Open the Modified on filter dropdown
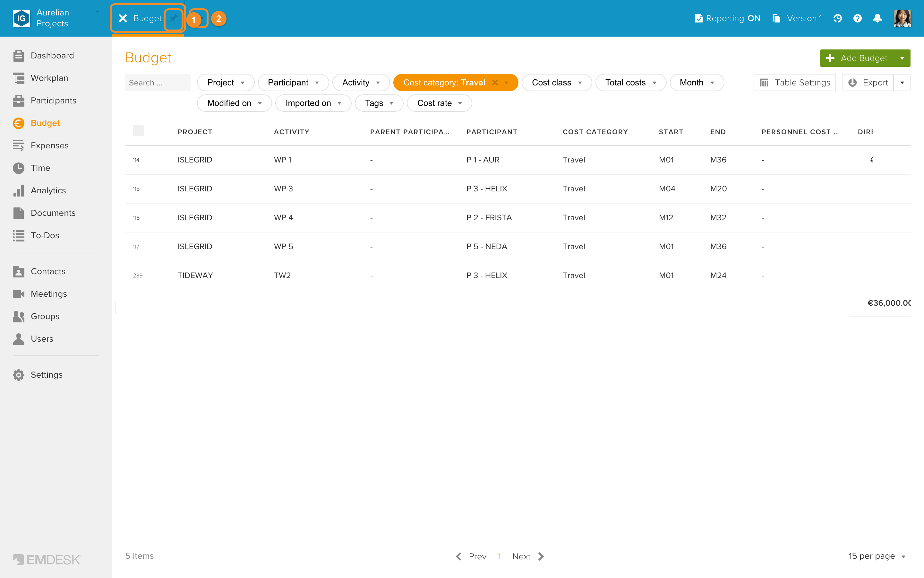The height and width of the screenshot is (578, 924). (x=235, y=103)
